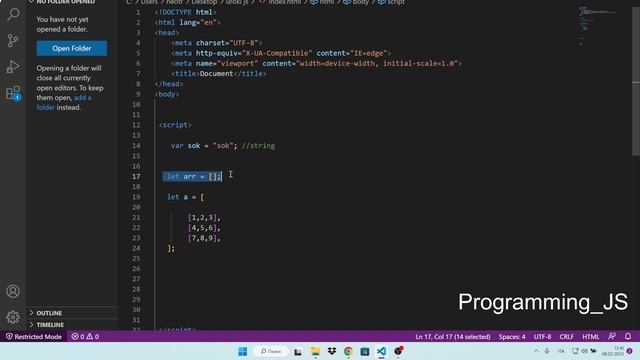Select encoding via UTF-8 status item
Screen dimensions: 640x360
pos(542,337)
